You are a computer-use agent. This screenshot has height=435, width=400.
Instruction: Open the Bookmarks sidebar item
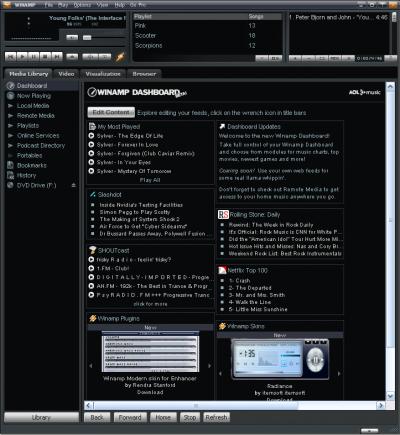pyautogui.click(x=32, y=165)
